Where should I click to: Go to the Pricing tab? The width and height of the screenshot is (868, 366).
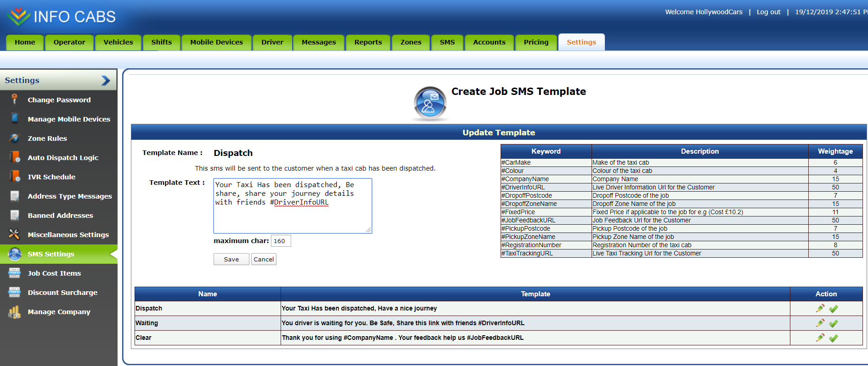pos(536,42)
